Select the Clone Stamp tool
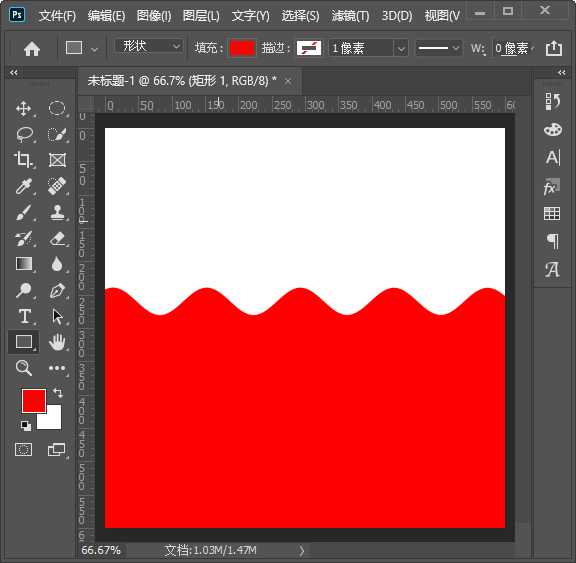 pyautogui.click(x=57, y=212)
